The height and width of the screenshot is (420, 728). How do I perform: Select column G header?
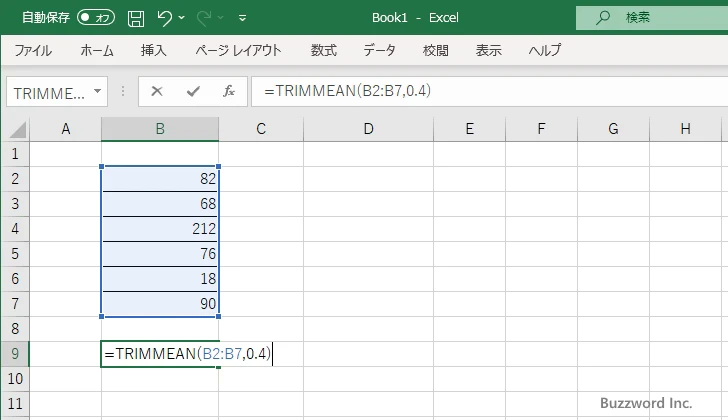pyautogui.click(x=613, y=129)
